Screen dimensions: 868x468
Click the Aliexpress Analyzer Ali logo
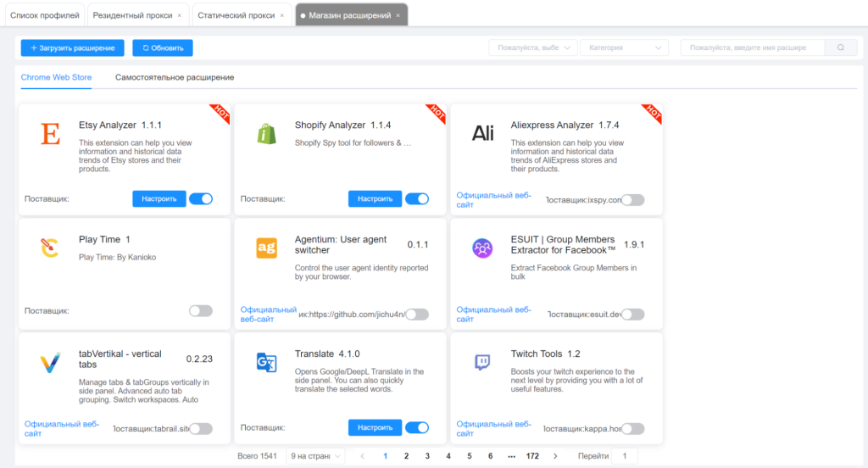pos(482,133)
